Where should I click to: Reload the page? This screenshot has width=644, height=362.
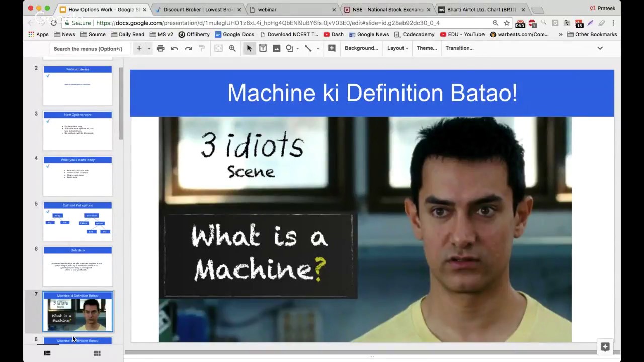54,23
